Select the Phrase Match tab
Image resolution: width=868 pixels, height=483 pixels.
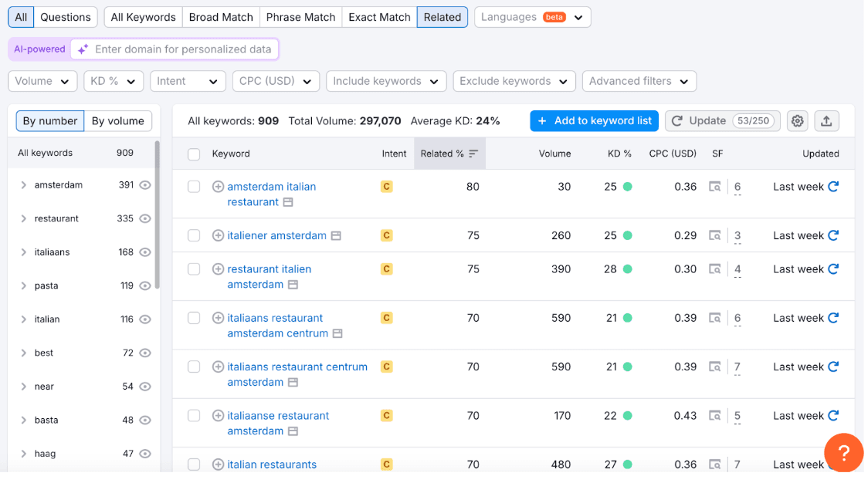click(x=300, y=17)
